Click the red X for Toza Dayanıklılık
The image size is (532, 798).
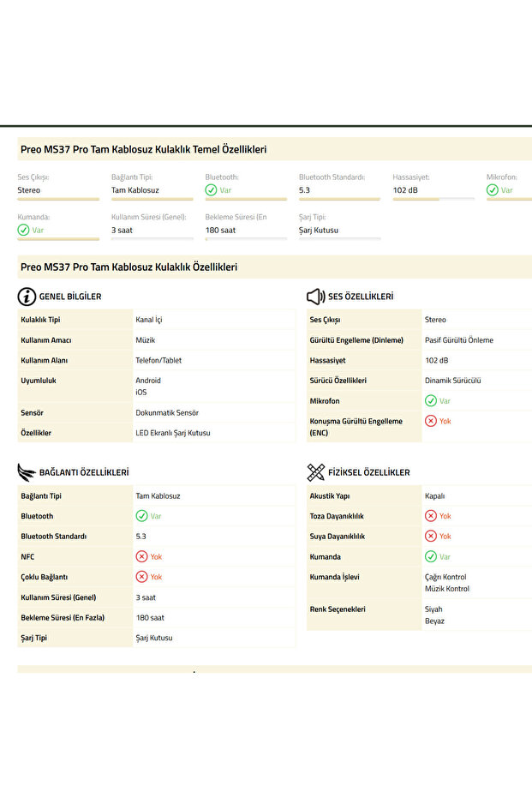[431, 516]
